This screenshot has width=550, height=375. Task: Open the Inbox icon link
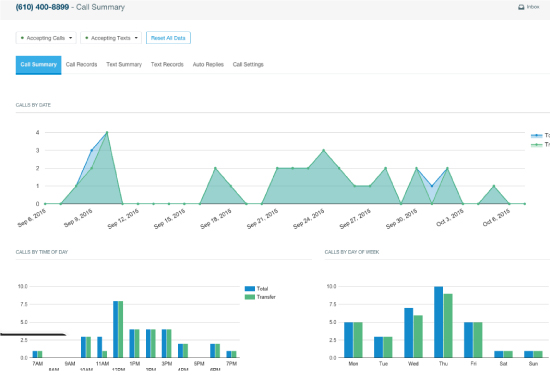[528, 7]
